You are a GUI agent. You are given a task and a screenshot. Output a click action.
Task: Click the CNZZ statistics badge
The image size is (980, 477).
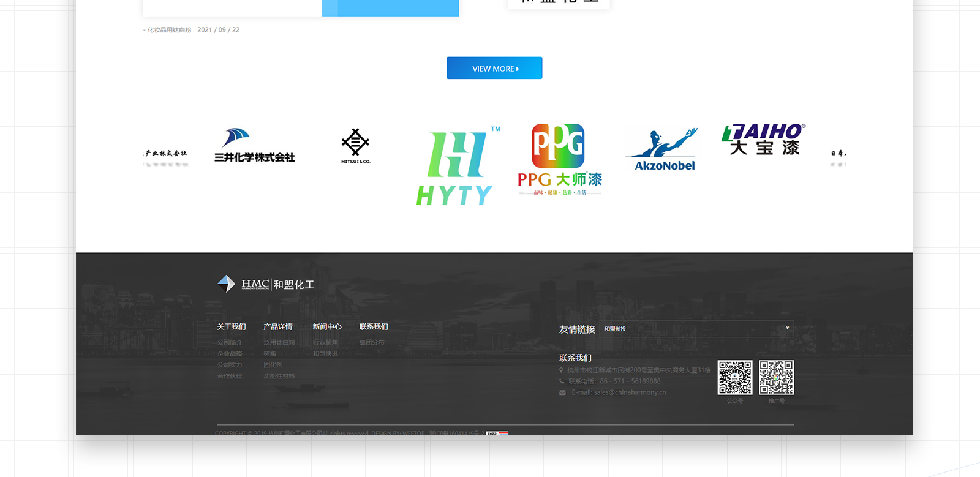(497, 433)
